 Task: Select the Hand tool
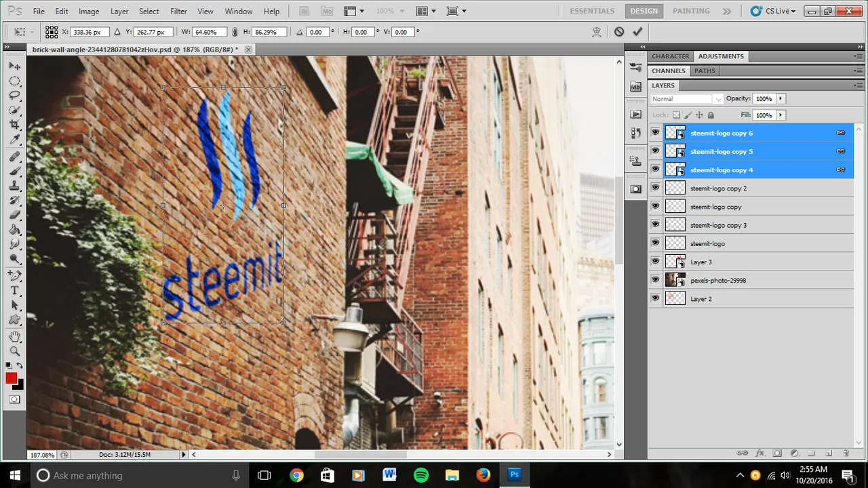click(x=14, y=337)
